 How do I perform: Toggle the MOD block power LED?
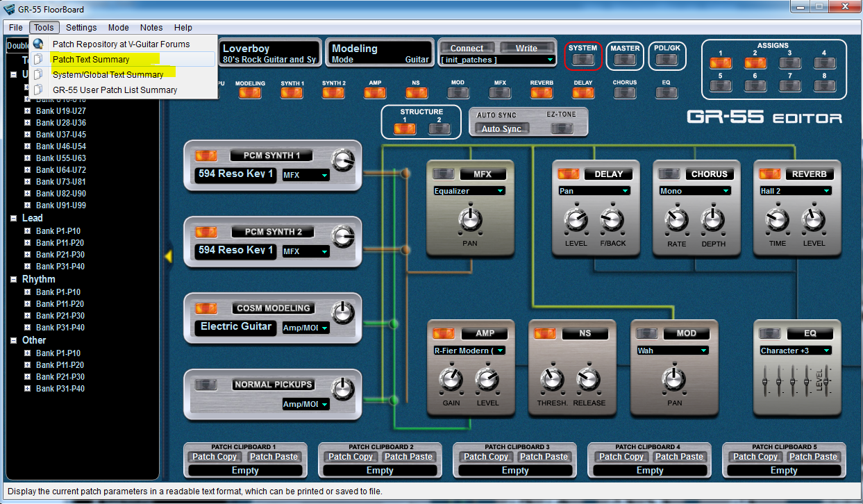click(647, 333)
